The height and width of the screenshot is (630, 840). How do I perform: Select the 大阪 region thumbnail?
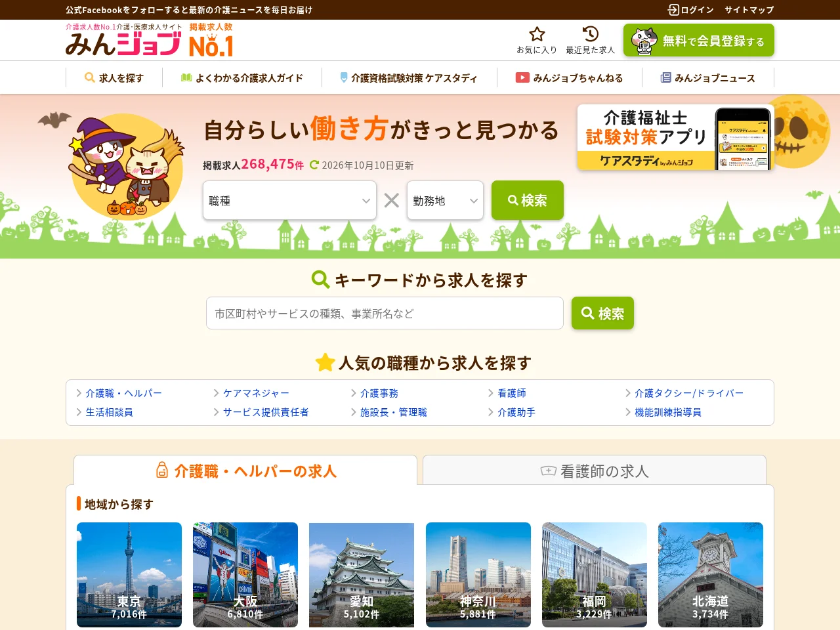[245, 575]
